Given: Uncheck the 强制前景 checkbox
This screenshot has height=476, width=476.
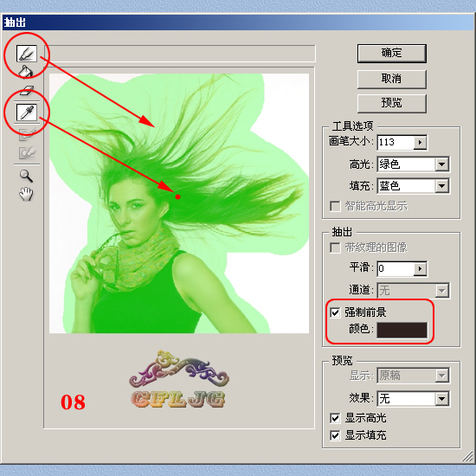Looking at the screenshot, I should point(335,312).
